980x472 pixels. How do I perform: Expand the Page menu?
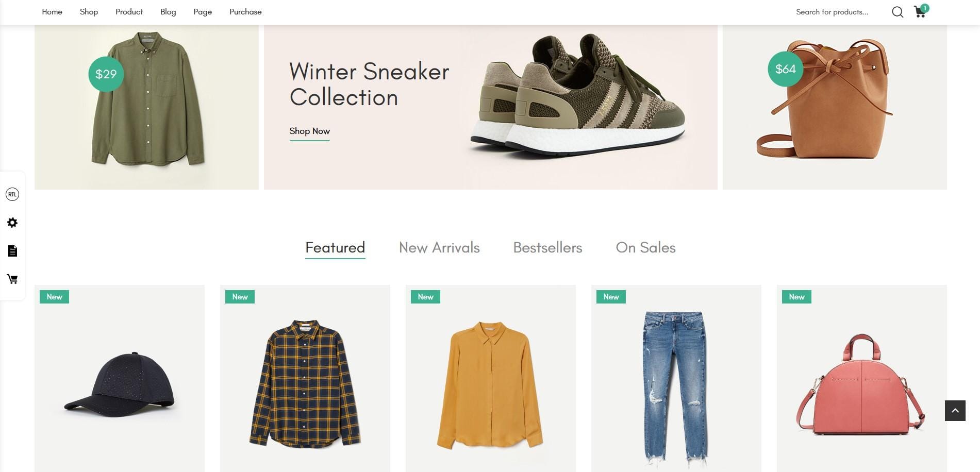pos(203,12)
